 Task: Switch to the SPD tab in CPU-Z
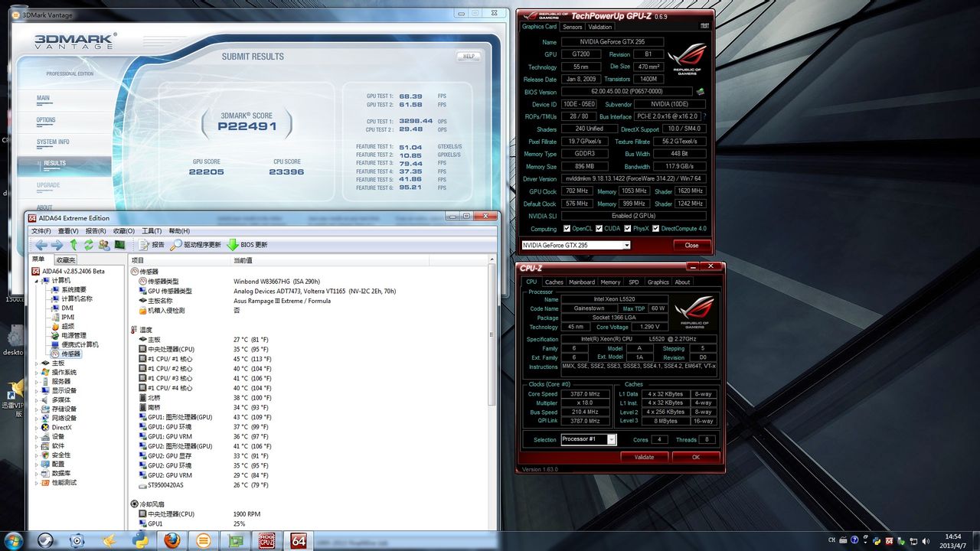(x=634, y=282)
